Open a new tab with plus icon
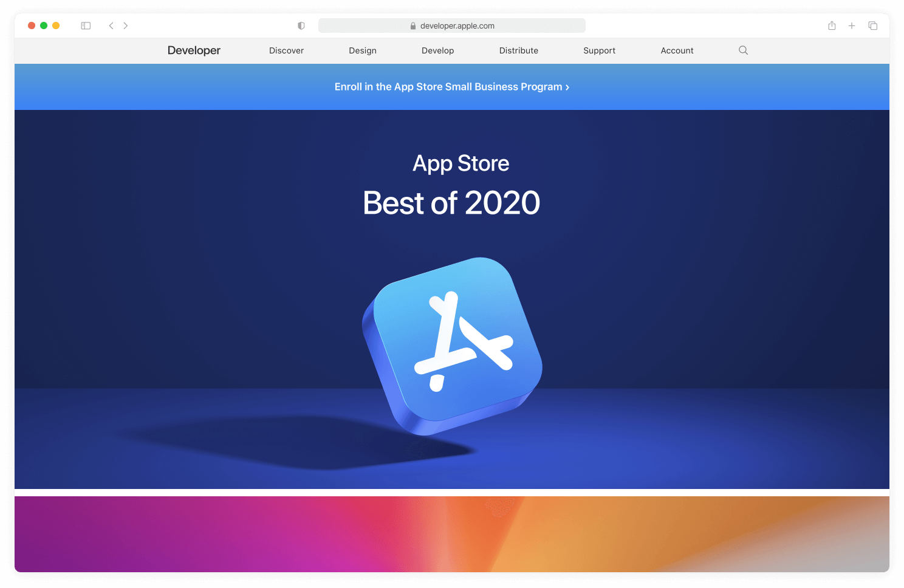 pos(852,26)
